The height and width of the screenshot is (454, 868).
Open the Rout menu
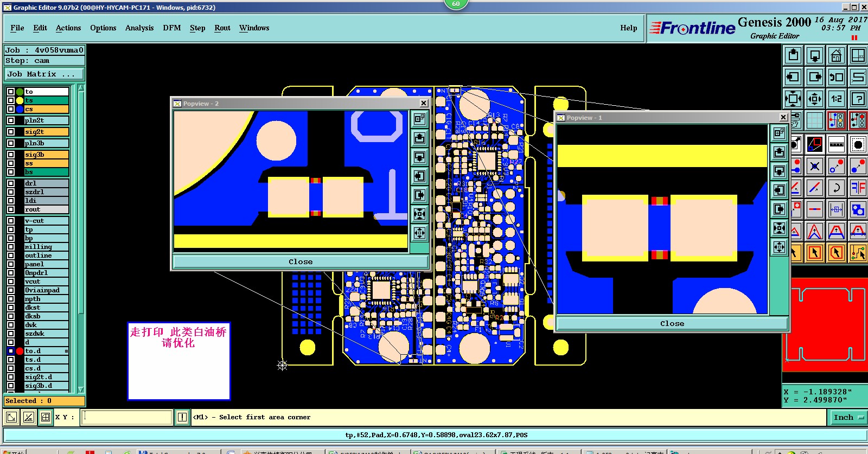coord(222,28)
